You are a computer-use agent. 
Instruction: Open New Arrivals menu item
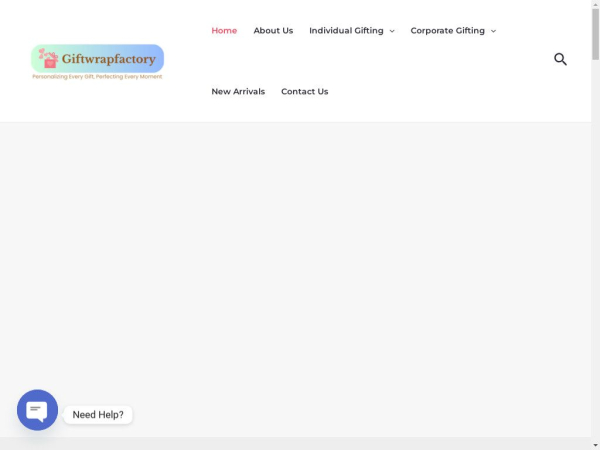(x=238, y=91)
